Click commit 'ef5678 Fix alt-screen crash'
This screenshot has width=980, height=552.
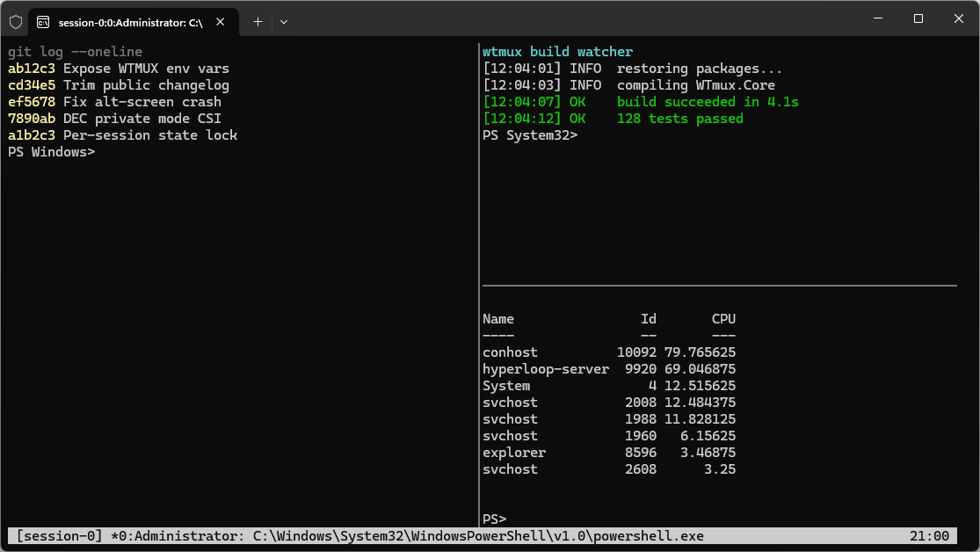114,102
